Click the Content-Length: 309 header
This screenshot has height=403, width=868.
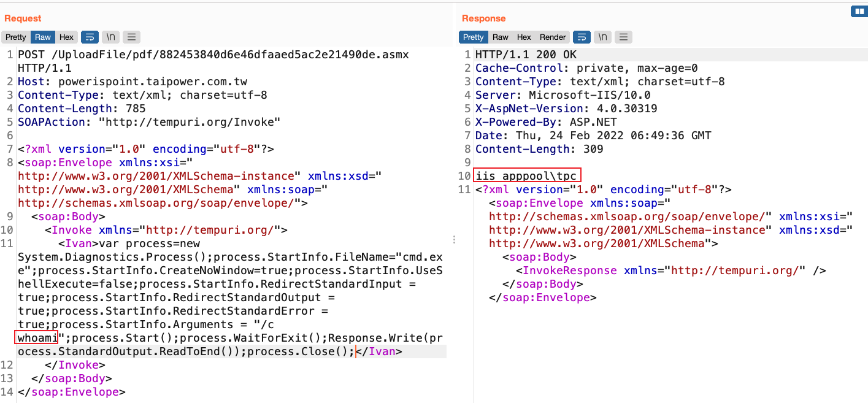539,149
